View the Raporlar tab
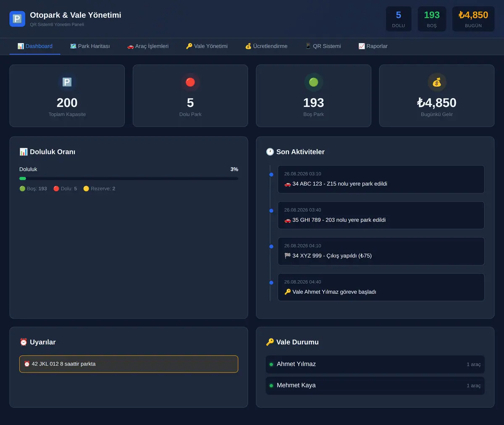The width and height of the screenshot is (504, 425). pyautogui.click(x=373, y=46)
